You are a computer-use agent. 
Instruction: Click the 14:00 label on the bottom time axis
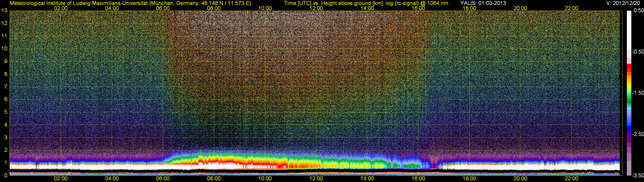click(x=367, y=179)
